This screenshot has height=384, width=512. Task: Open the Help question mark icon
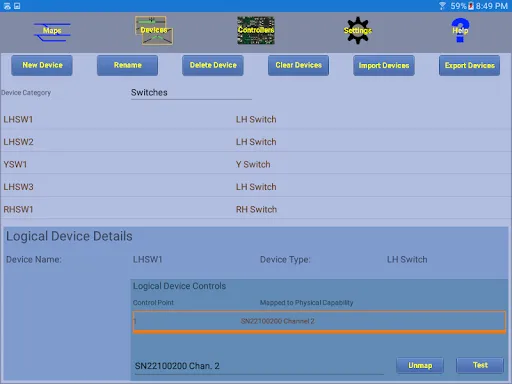pos(460,30)
